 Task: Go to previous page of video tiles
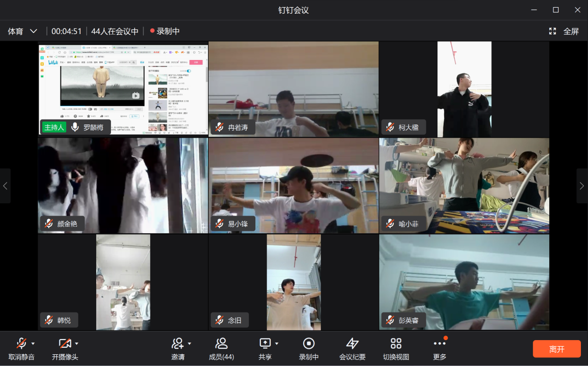(x=5, y=186)
